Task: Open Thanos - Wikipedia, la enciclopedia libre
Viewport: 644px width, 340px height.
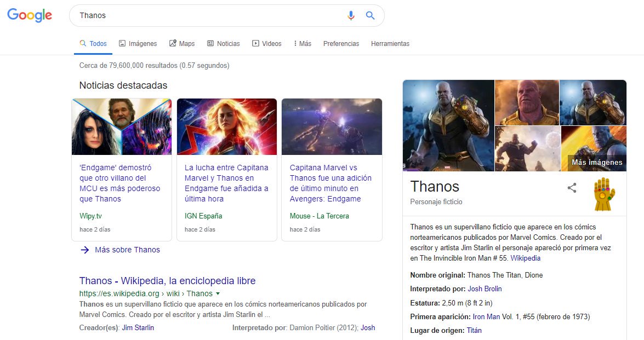Action: [167, 280]
